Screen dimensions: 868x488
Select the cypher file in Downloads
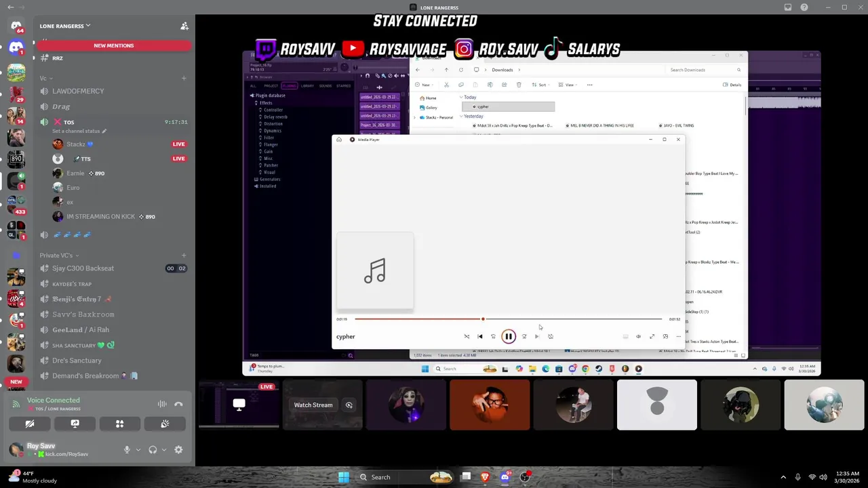point(508,106)
